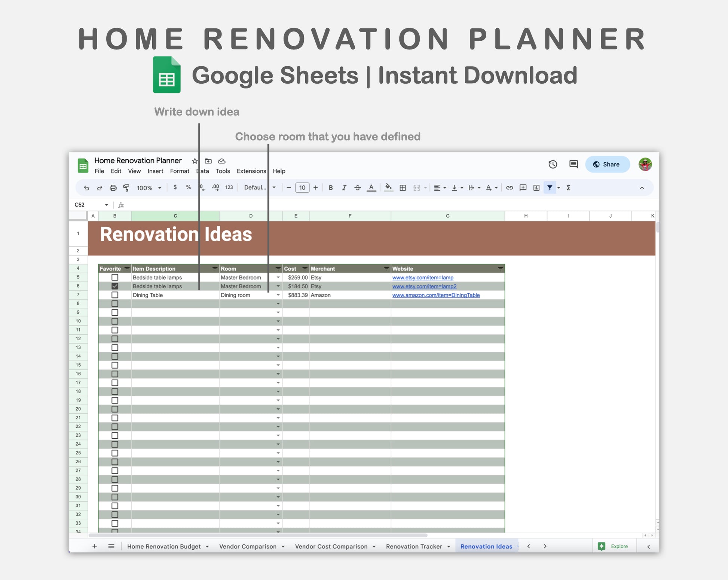Screen dimensions: 728x580
Task: Open the Format menu
Action: (180, 171)
